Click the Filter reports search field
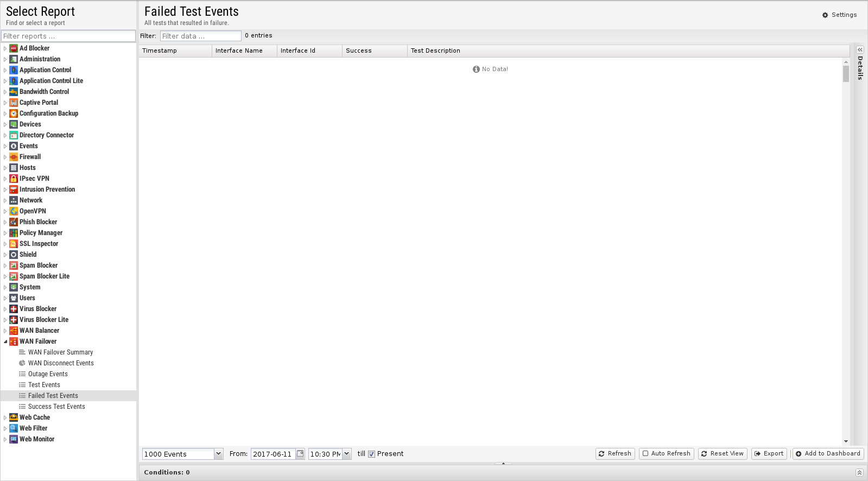868x481 pixels. tap(68, 36)
